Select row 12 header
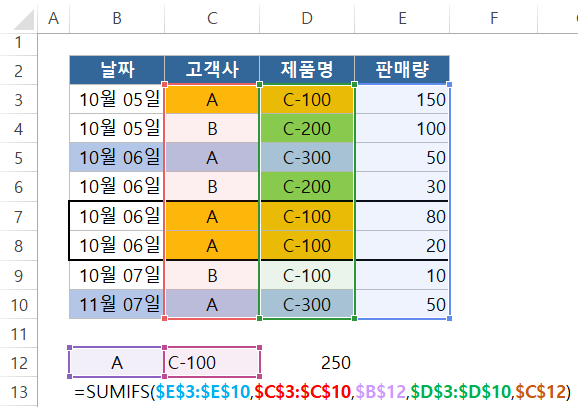578x407 pixels. [18, 362]
